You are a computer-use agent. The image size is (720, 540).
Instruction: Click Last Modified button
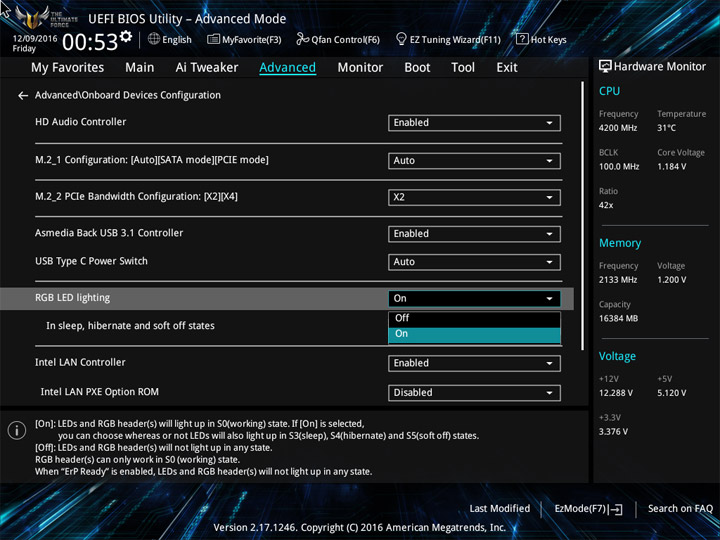pyautogui.click(x=500, y=509)
